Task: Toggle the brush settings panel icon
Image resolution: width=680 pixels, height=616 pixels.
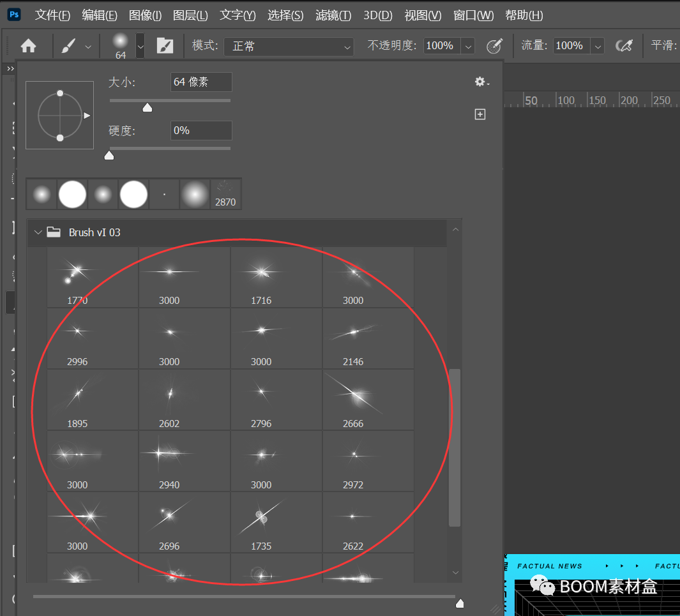Action: pos(165,46)
